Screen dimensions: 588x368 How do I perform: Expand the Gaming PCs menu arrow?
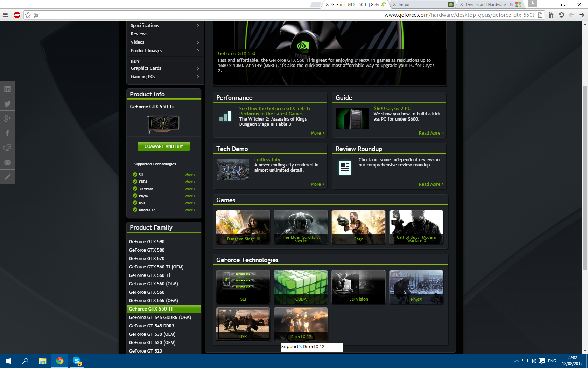point(198,77)
